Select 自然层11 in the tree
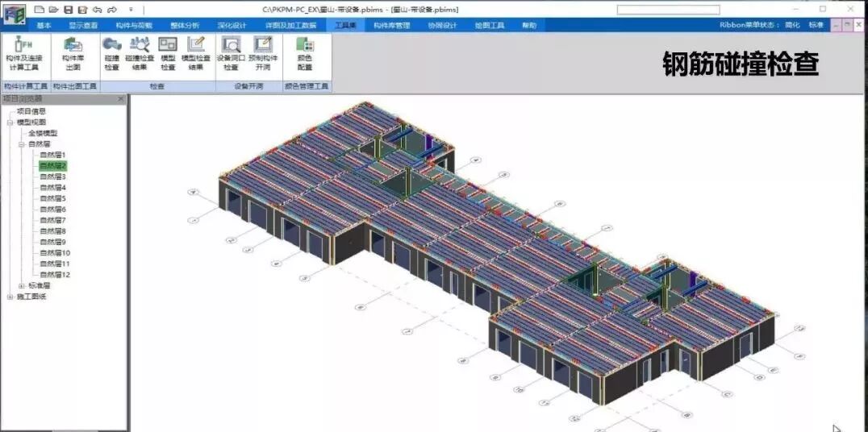The height and width of the screenshot is (432, 868). click(x=55, y=264)
